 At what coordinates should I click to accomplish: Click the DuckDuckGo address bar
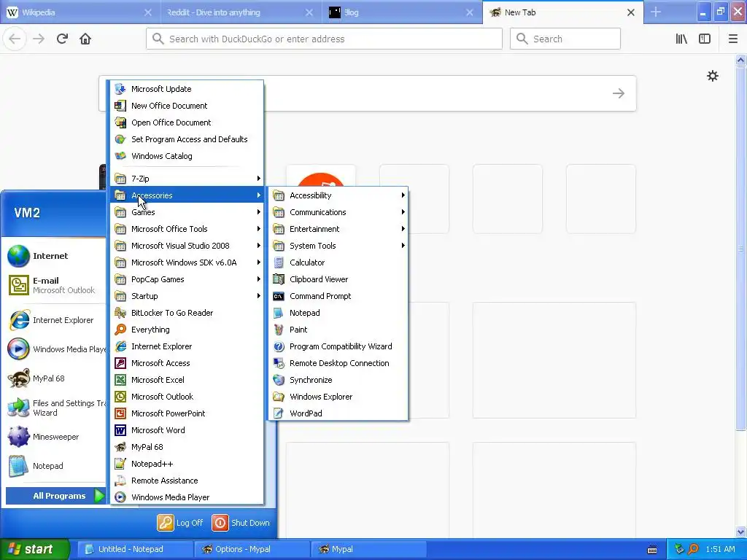coord(324,39)
